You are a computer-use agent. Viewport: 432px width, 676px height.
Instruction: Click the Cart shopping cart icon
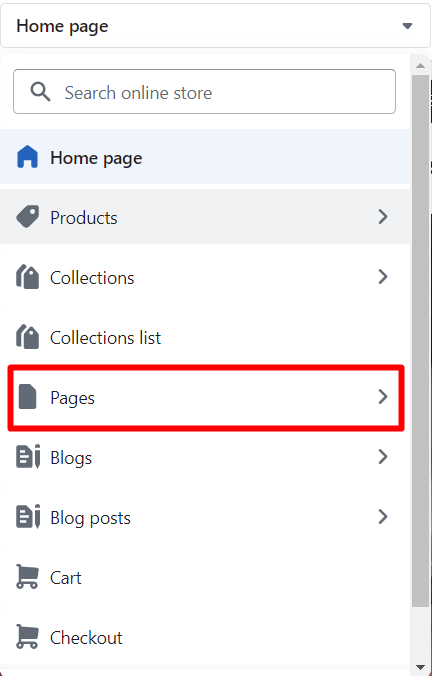click(27, 577)
